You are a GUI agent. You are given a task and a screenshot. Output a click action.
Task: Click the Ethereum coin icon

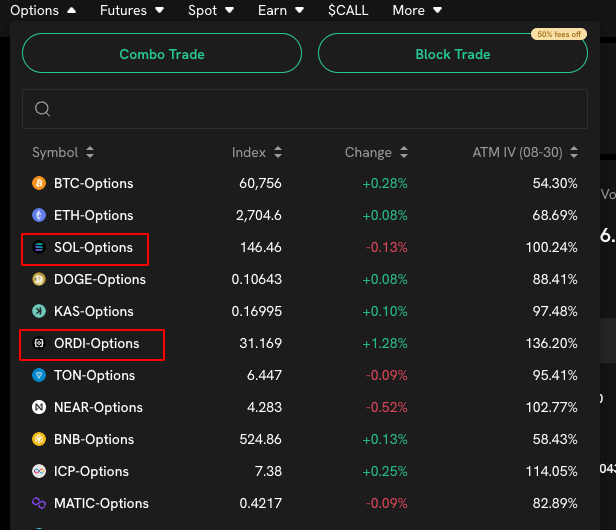tap(39, 216)
